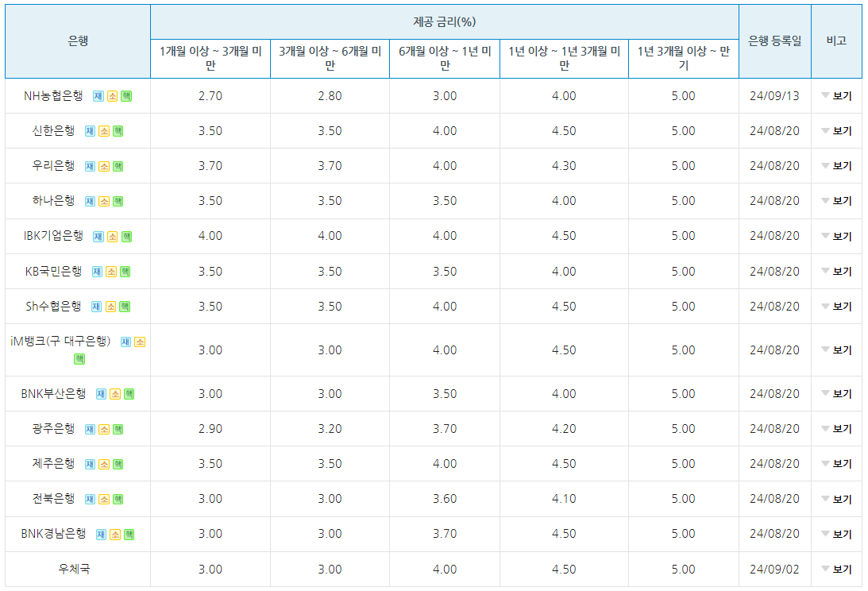Click the blue 재 badge beside BNK부산은행
This screenshot has width=868, height=591.
click(x=101, y=394)
